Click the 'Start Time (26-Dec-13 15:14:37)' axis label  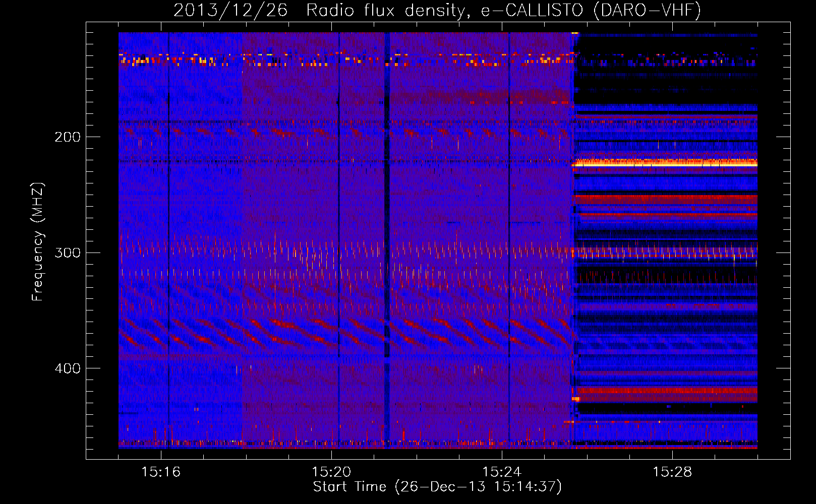437,487
